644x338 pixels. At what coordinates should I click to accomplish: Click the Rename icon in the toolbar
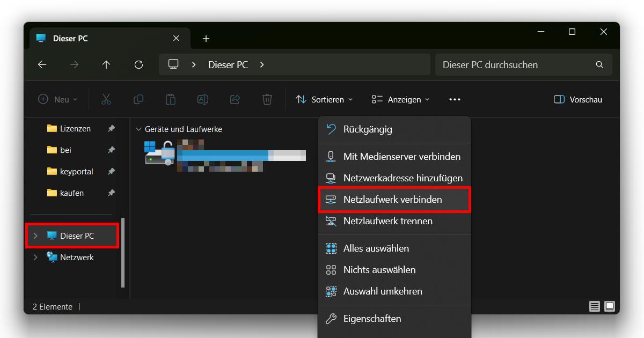coord(202,99)
